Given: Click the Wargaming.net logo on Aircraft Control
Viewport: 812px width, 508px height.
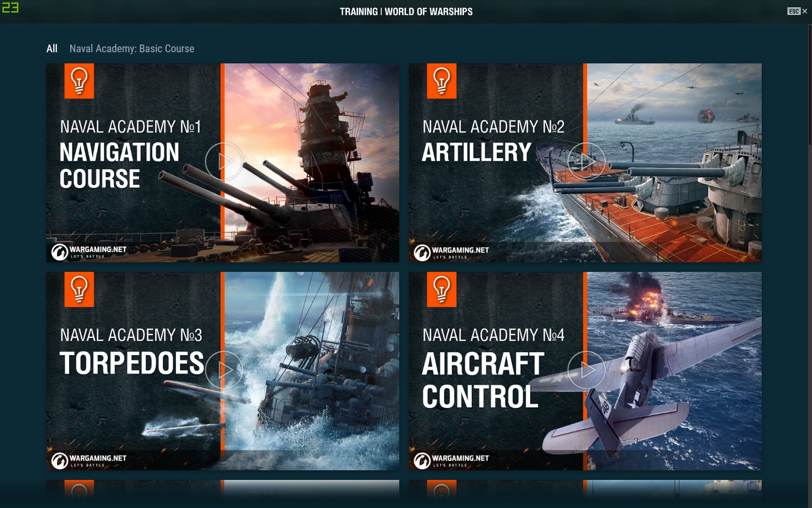Looking at the screenshot, I should point(451,460).
